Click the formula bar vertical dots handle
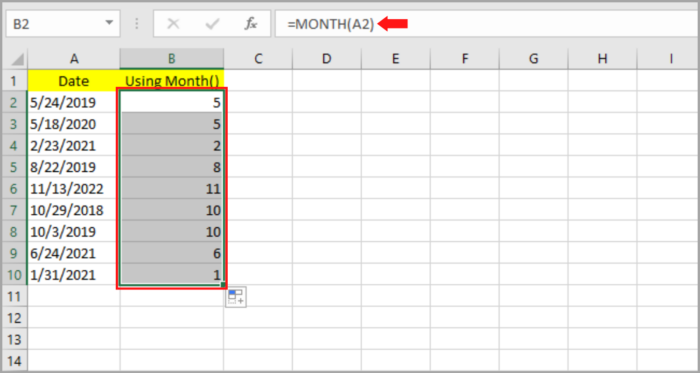 click(137, 24)
